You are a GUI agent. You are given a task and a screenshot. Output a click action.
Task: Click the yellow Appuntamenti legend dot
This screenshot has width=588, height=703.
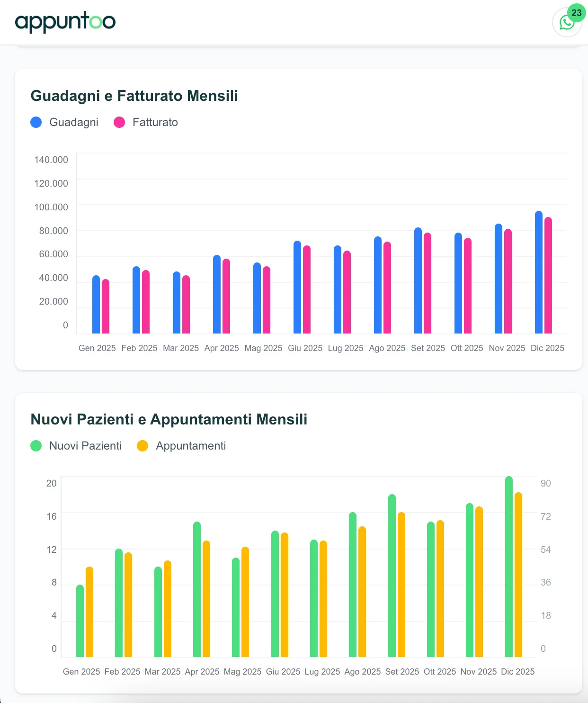pos(142,446)
